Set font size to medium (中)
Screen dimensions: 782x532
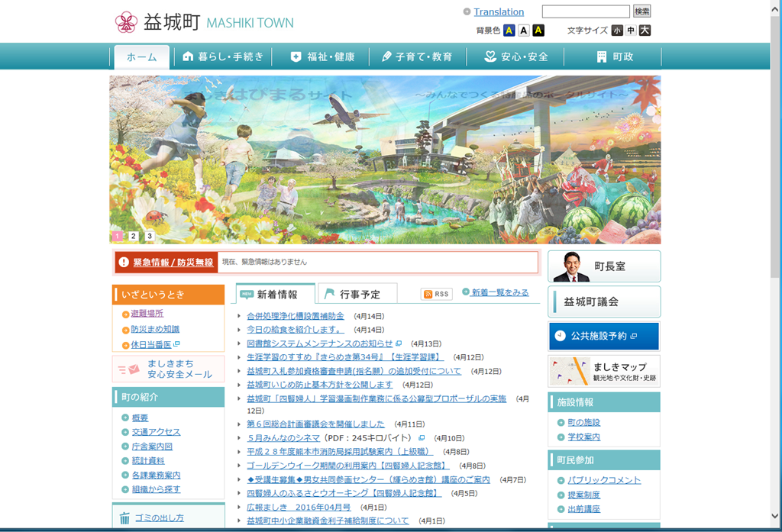tap(631, 31)
